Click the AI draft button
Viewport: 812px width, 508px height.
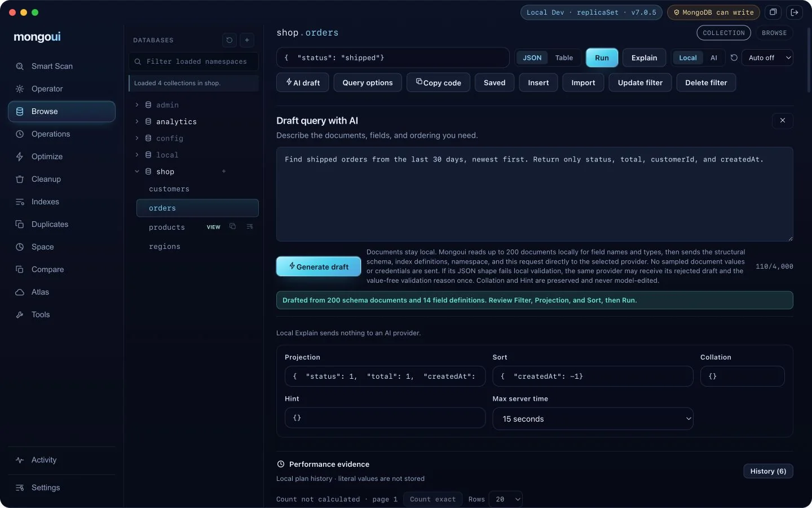tap(303, 82)
